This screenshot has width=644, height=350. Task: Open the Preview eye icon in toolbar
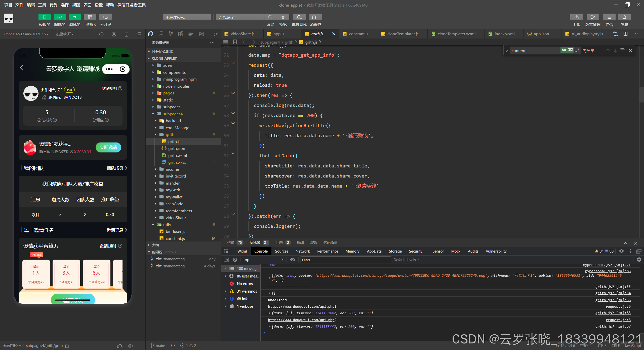pos(283,17)
